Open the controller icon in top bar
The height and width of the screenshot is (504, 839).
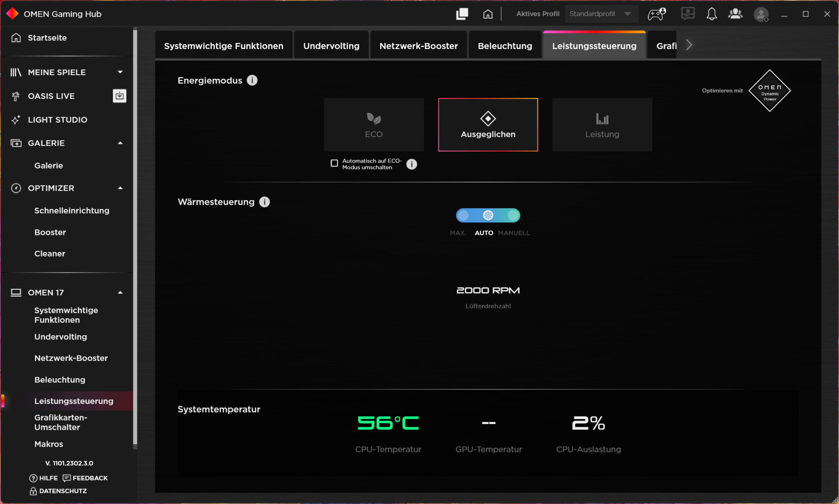656,14
